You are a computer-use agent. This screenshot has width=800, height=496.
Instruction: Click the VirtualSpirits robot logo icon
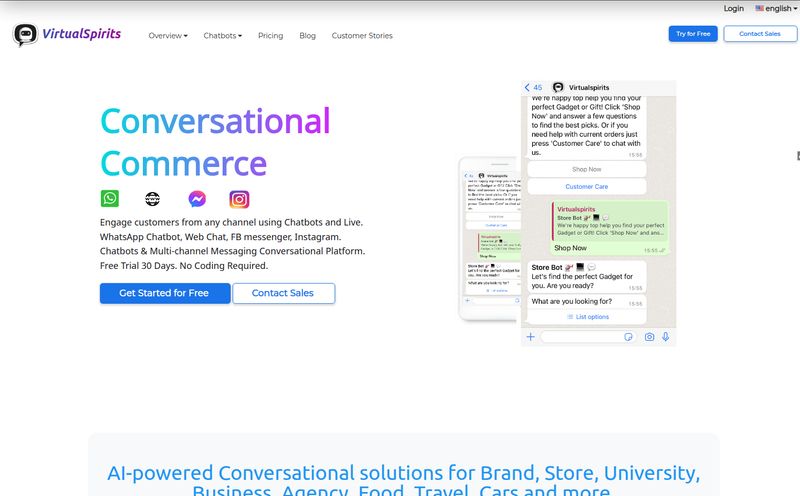(x=25, y=35)
